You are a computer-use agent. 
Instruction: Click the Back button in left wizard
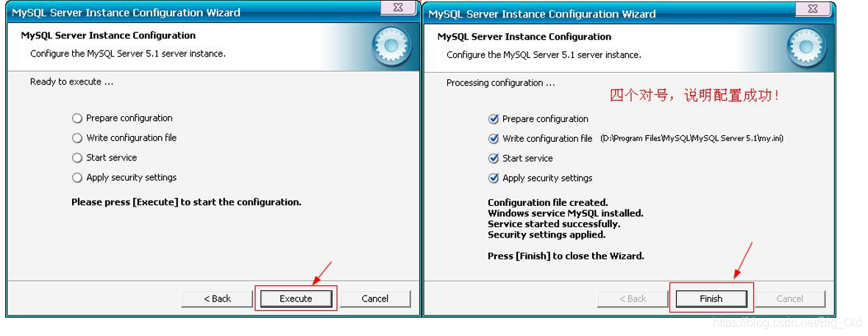(217, 299)
